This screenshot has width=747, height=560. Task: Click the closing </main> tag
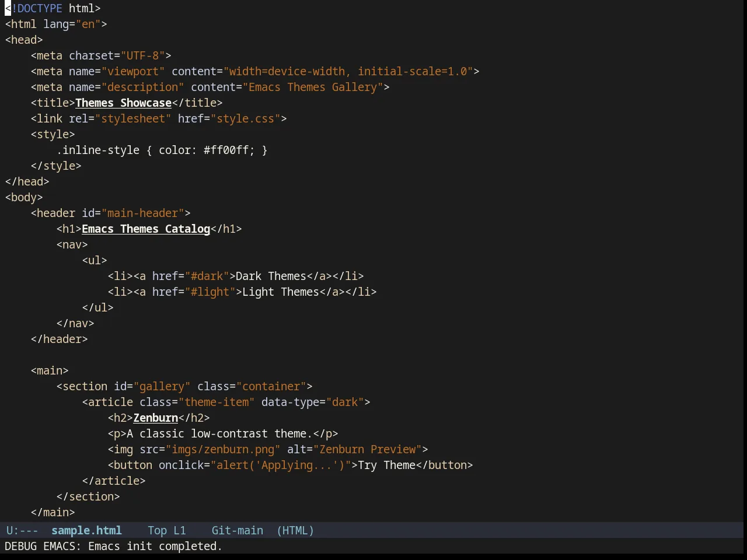(53, 512)
